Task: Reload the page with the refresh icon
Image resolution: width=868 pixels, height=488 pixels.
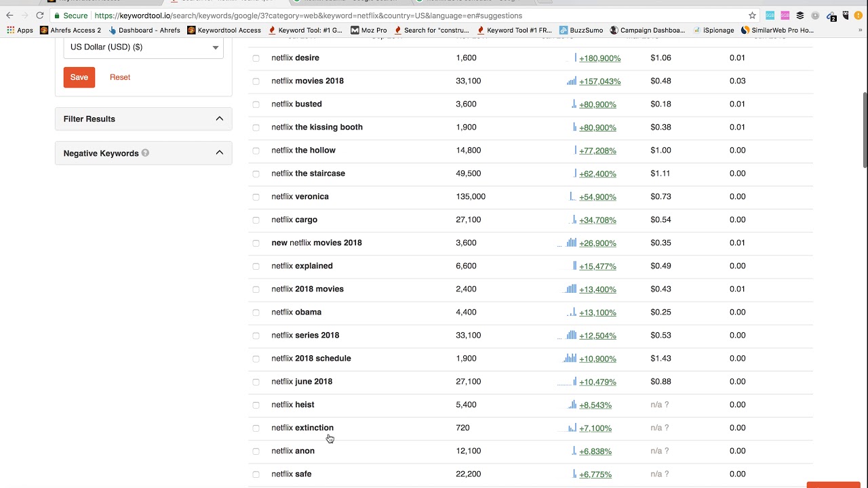Action: (x=40, y=16)
